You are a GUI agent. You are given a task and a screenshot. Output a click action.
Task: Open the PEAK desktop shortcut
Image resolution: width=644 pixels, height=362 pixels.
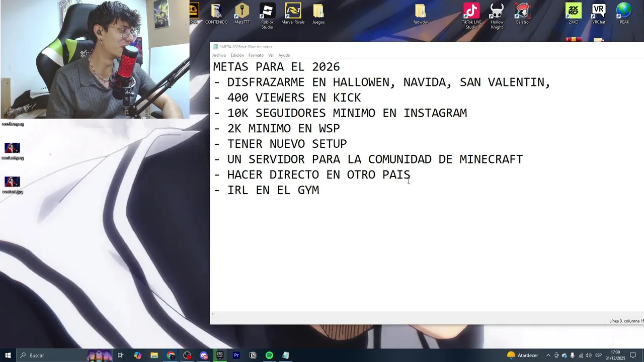(624, 14)
